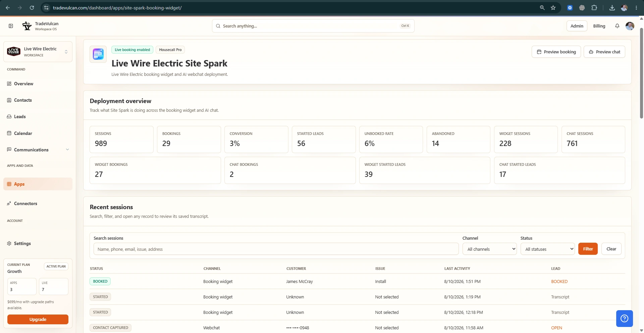Open the Chrome three-dot menu
This screenshot has height=333, width=644.
[x=636, y=8]
